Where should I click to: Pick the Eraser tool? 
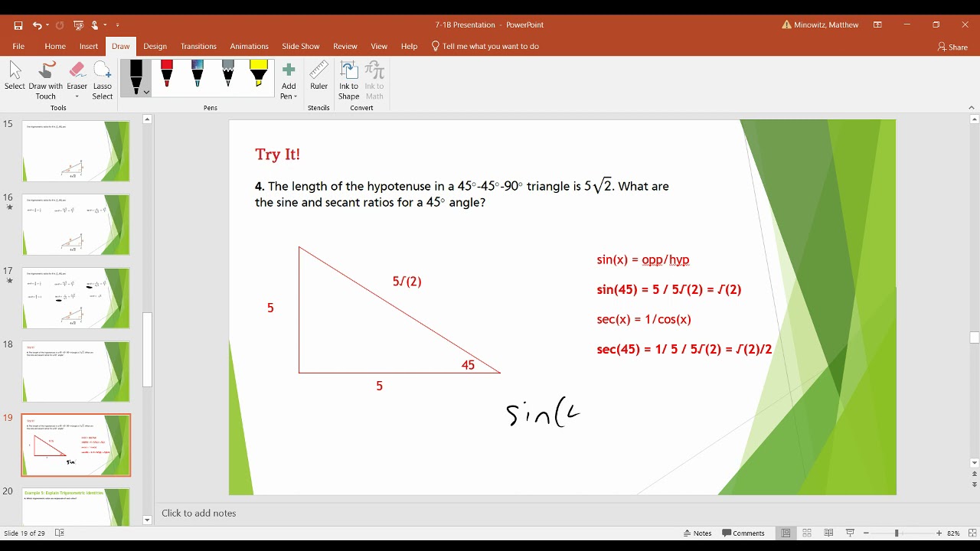pos(77,75)
